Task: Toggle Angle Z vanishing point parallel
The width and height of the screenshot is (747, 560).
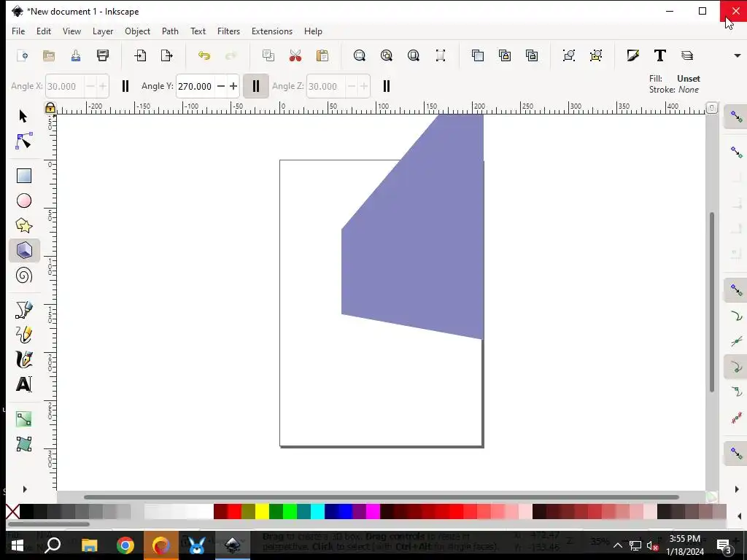Action: click(387, 86)
